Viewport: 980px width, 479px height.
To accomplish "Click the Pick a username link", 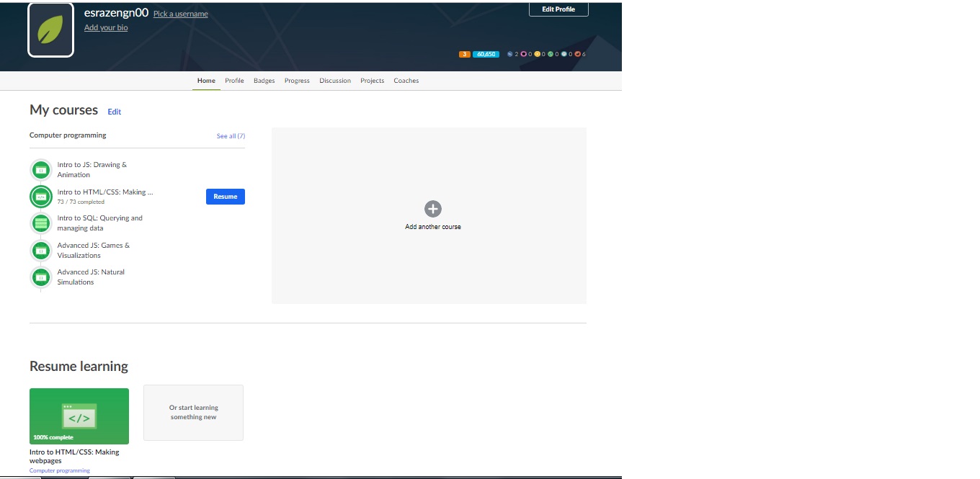I will coord(181,14).
